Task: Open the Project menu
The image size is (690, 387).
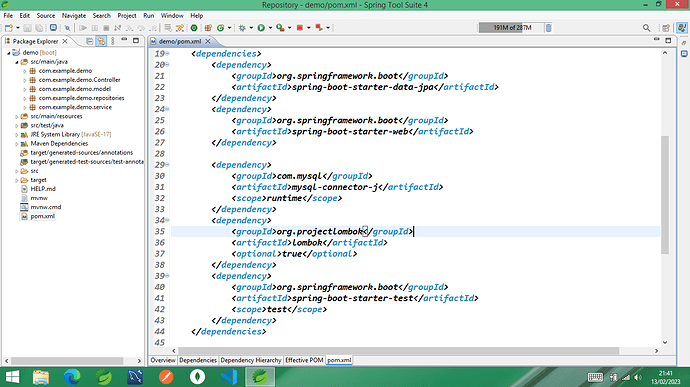Action: [127, 15]
